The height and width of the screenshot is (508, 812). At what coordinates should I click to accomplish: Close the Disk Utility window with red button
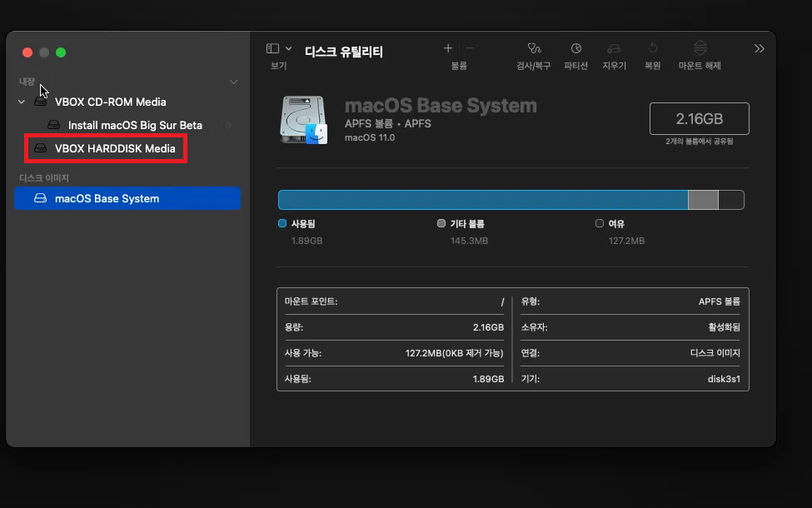click(27, 52)
